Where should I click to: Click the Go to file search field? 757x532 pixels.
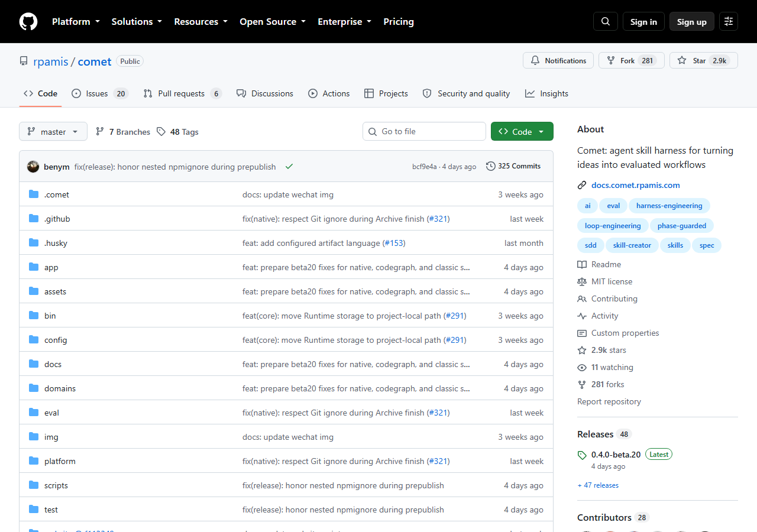coord(424,131)
